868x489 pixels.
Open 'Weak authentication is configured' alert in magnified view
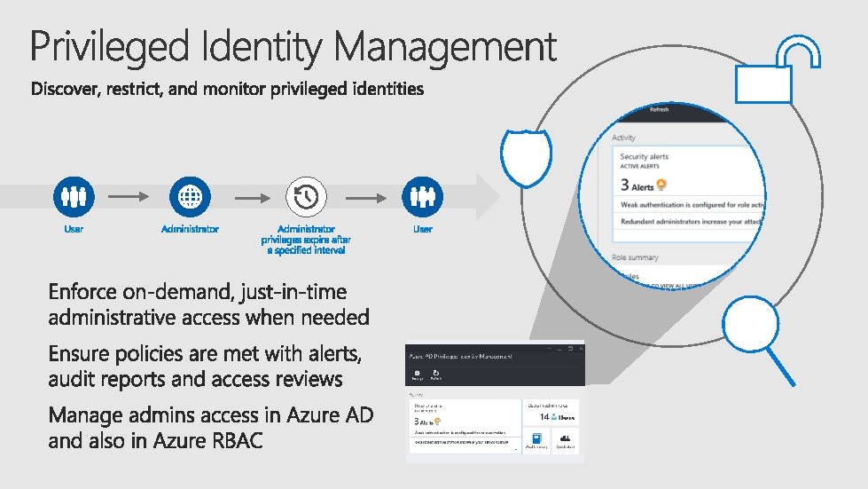tap(692, 205)
